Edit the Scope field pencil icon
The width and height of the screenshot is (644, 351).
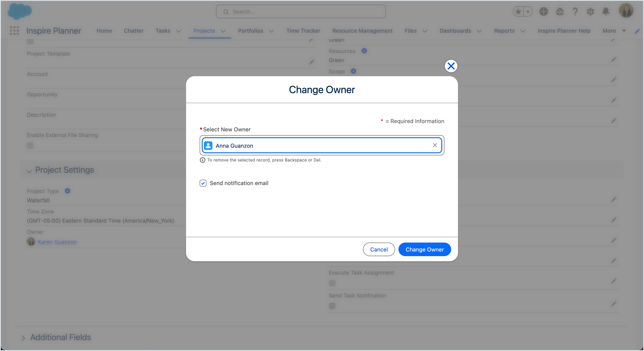(614, 80)
